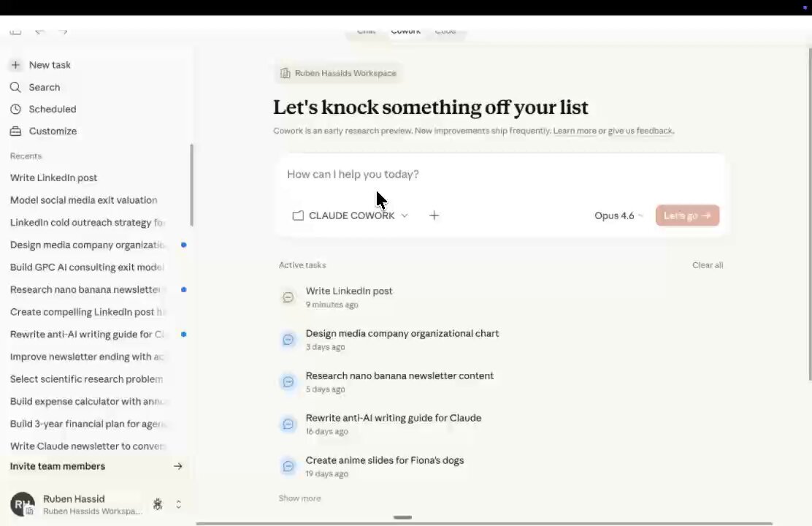This screenshot has height=526, width=812.
Task: Click the building icon in workspace badge
Action: [x=286, y=73]
